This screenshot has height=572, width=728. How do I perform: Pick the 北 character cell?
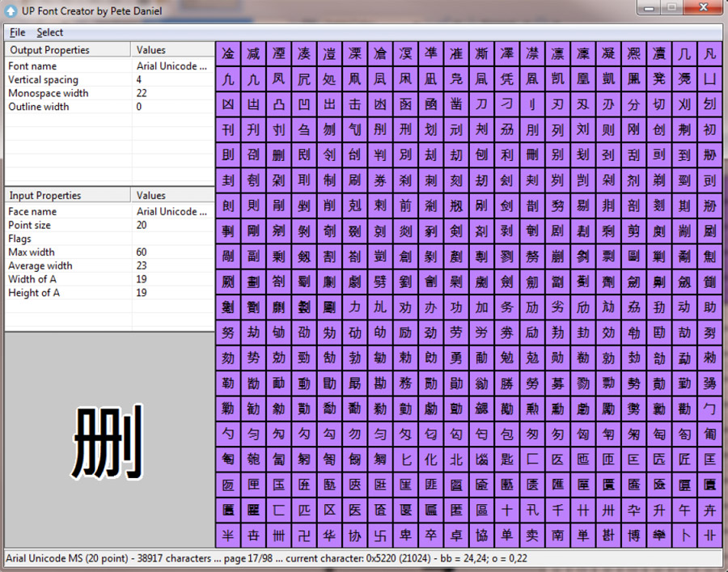tap(456, 459)
